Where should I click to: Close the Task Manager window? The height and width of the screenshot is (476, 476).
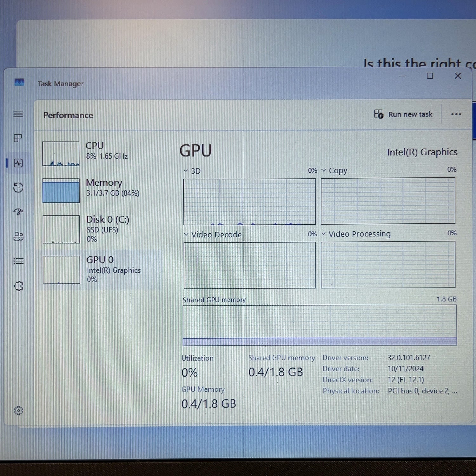458,76
